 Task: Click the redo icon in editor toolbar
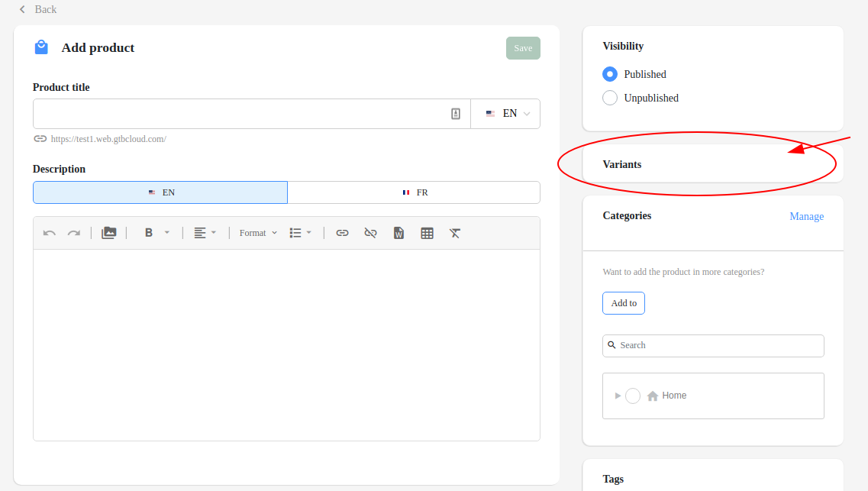[74, 233]
